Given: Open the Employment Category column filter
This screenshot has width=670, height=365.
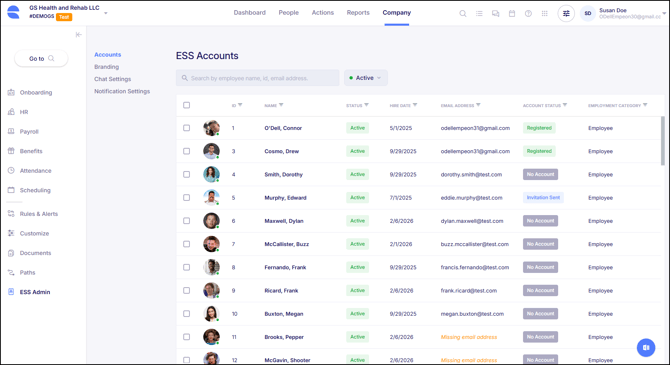Looking at the screenshot, I should click(645, 105).
